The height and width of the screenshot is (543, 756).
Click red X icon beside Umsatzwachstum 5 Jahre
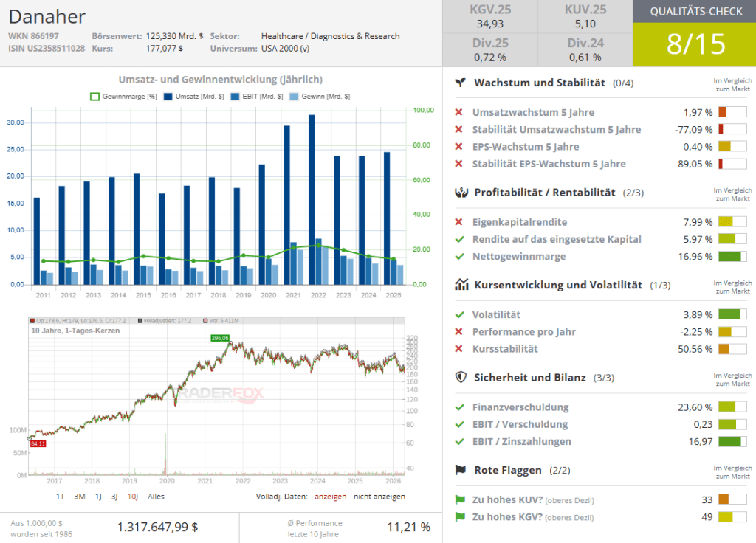tap(458, 112)
